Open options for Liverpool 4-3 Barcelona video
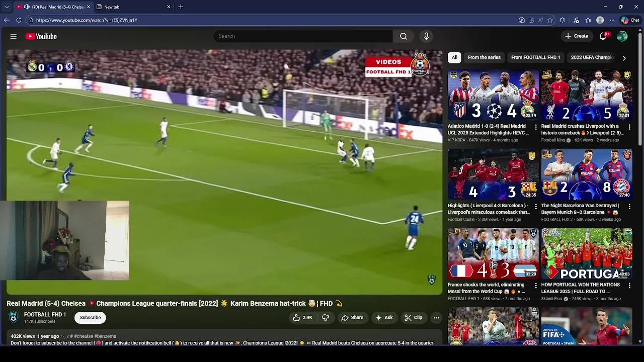 click(x=535, y=206)
